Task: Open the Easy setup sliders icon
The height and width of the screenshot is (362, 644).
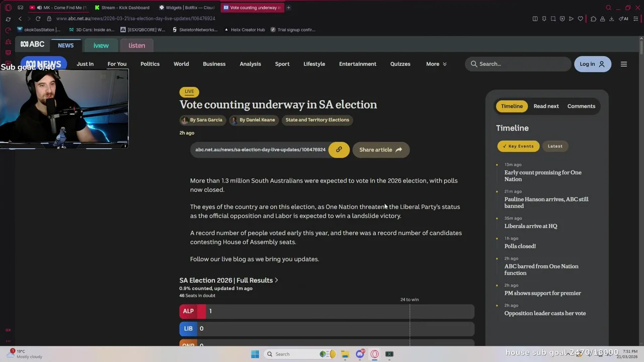Action: [x=636, y=19]
